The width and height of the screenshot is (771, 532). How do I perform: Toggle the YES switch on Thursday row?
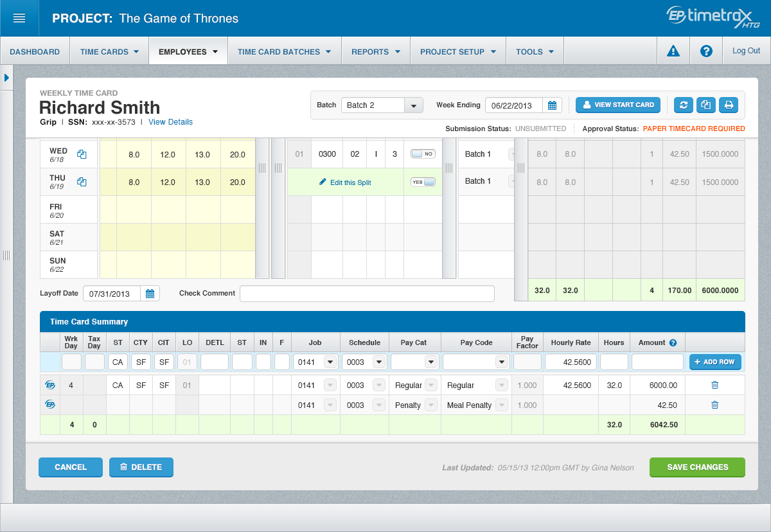point(423,182)
